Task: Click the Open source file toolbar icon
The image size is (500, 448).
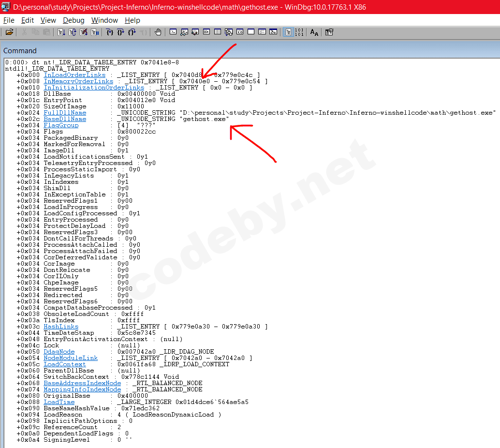Action: [9, 32]
